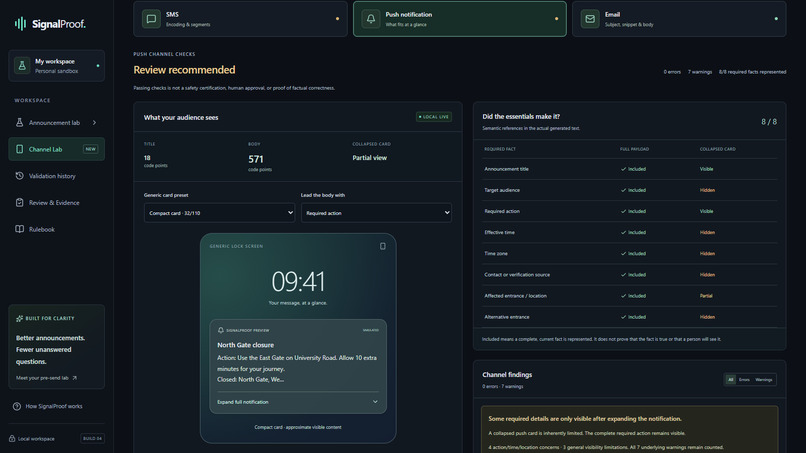The image size is (806, 453).
Task: Switch to the SMS channel tab
Action: pos(241,19)
